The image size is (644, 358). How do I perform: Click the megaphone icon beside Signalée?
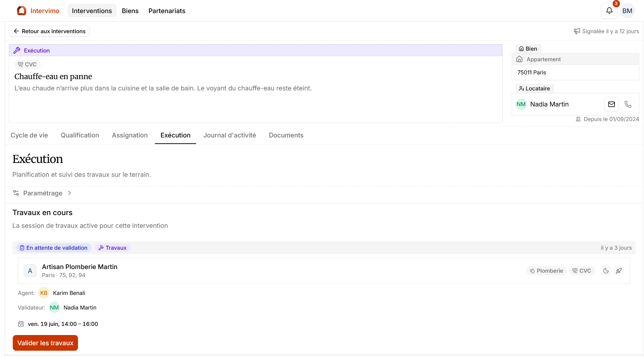pos(577,31)
